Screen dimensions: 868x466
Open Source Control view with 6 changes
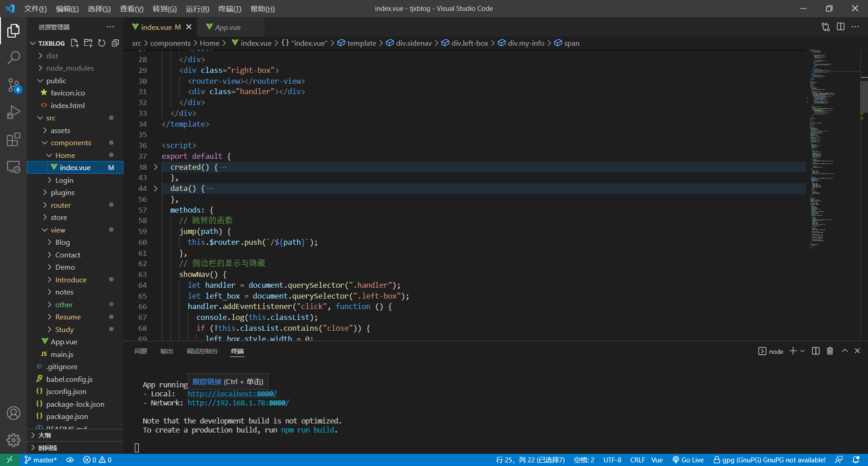point(14,85)
